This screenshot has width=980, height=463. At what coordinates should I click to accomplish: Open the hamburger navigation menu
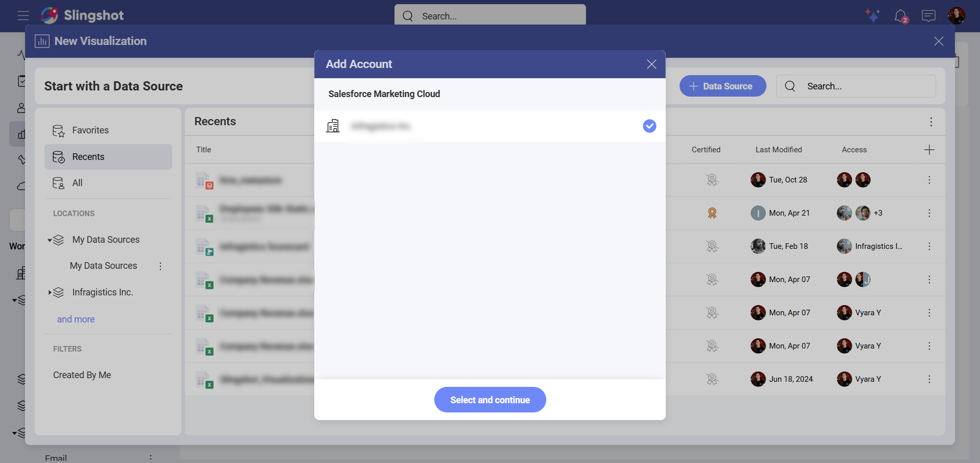pos(23,15)
